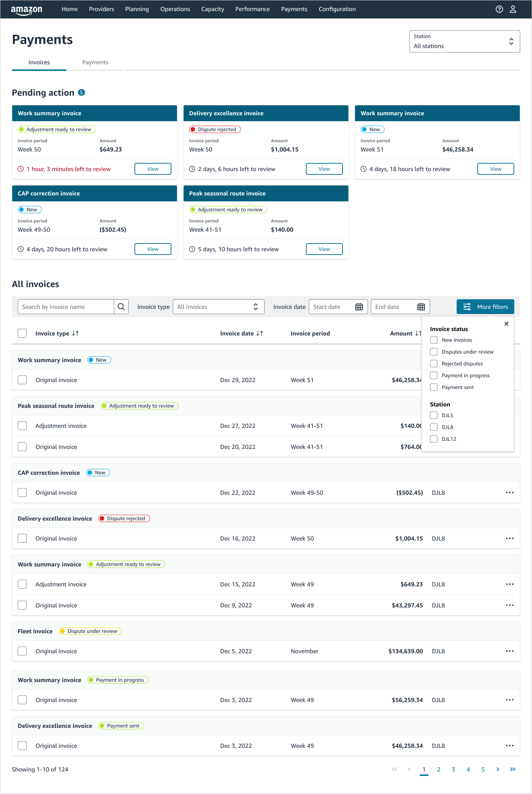This screenshot has width=532, height=794.
Task: Select the Dec 29, 2022 Original invoice checkbox
Action: (x=22, y=380)
